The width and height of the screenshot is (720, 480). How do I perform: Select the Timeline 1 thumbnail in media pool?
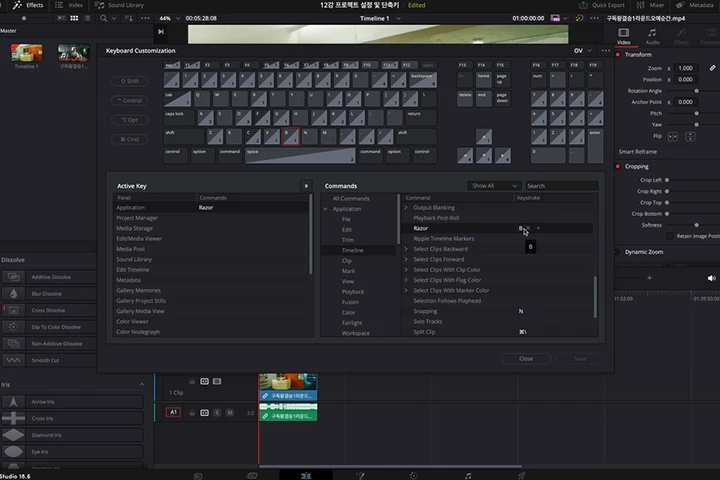click(x=27, y=53)
